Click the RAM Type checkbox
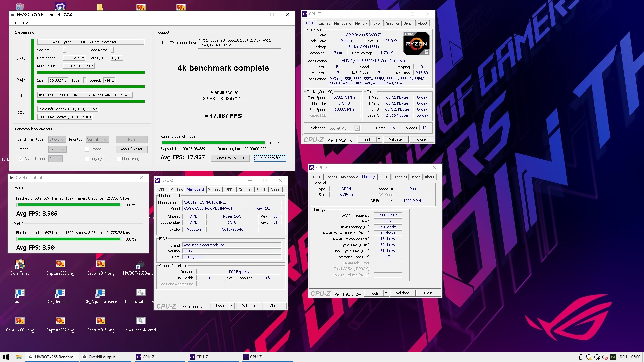The image size is (644, 362). 85,80
